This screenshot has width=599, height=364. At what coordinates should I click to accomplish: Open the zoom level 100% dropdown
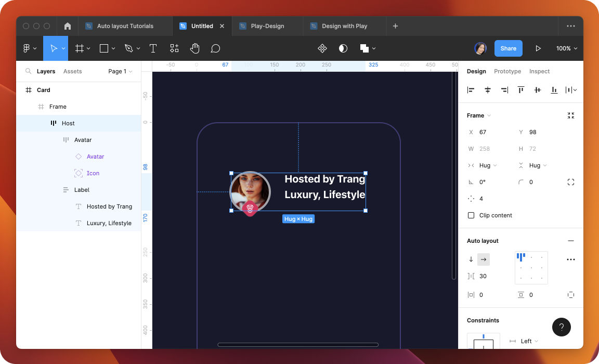coord(566,48)
